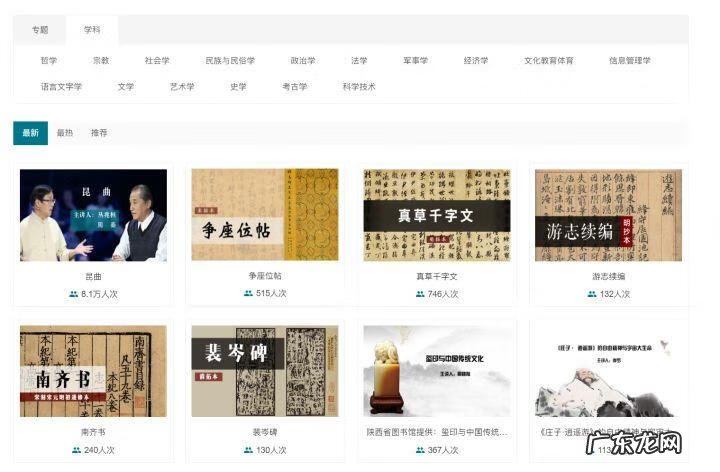Image resolution: width=720 pixels, height=472 pixels.
Task: Click the 争座位帖 title below cover
Action: 265,276
